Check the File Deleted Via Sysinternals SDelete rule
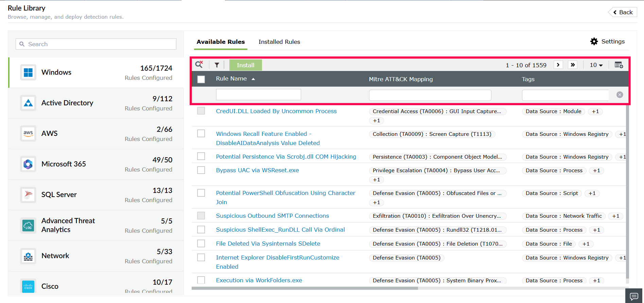 tap(201, 243)
